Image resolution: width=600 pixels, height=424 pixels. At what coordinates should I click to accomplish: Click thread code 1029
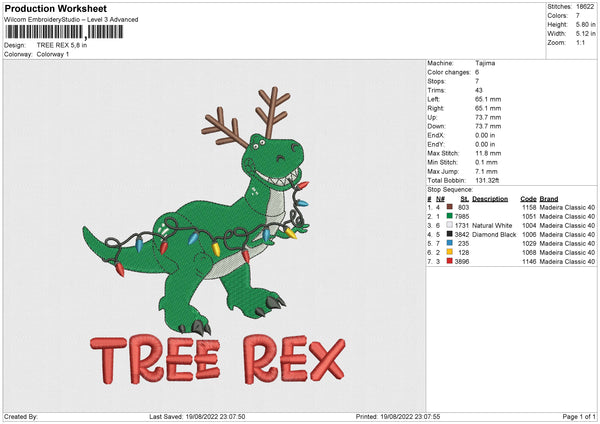pos(529,243)
